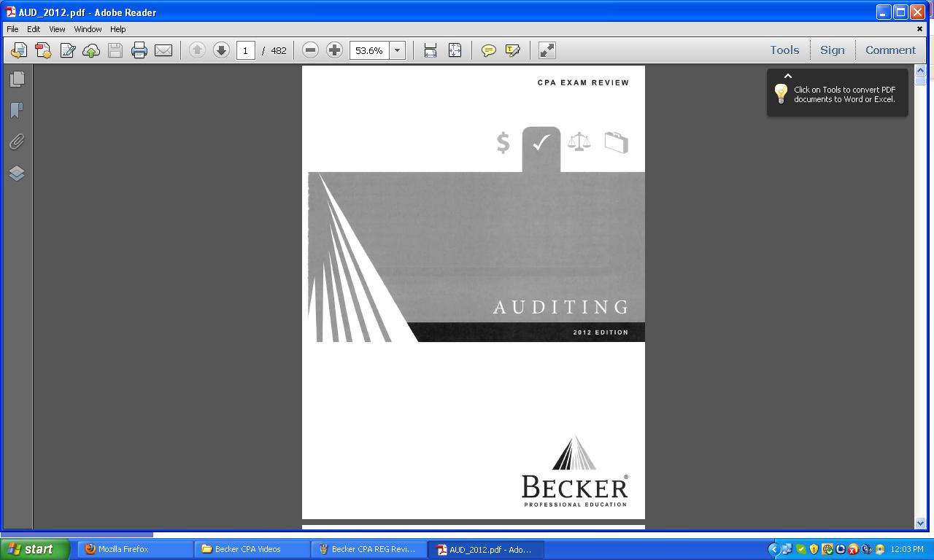Open the Windows Start menu
This screenshot has height=560, width=934.
point(35,549)
